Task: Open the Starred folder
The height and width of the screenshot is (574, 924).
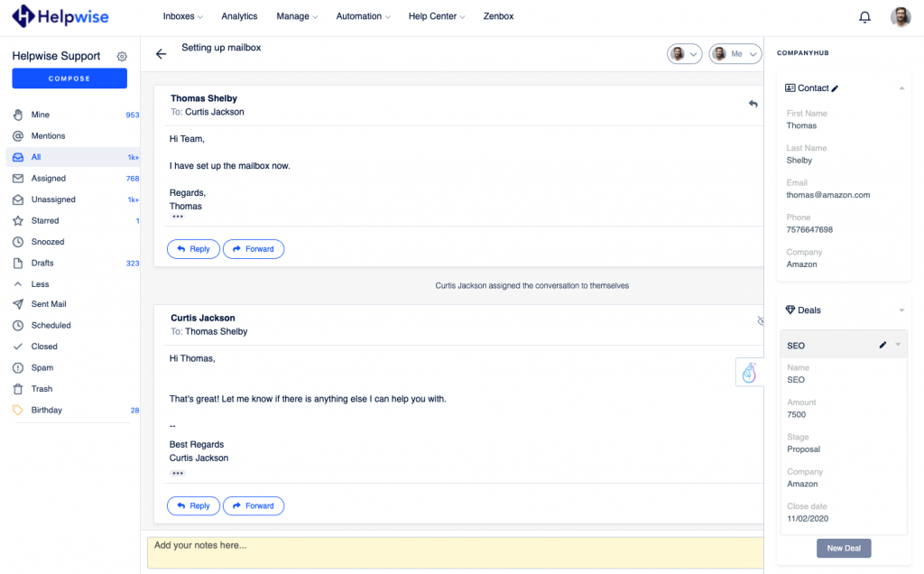Action: 45,220
